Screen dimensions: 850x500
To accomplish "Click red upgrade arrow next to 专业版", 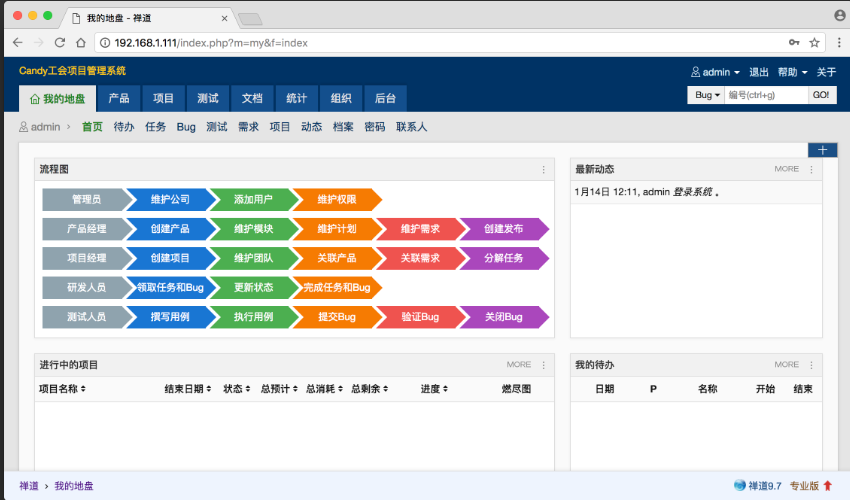I will [828, 485].
